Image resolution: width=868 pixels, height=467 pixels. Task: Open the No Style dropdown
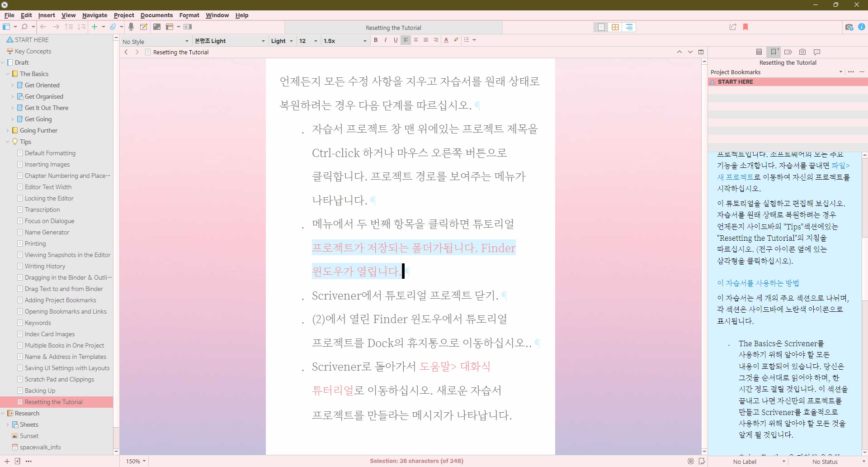tap(156, 41)
